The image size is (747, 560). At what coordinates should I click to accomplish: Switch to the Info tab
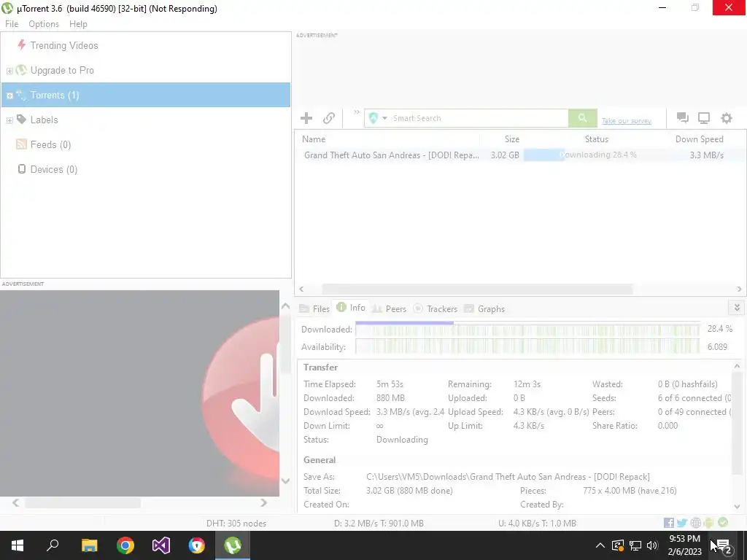point(351,308)
